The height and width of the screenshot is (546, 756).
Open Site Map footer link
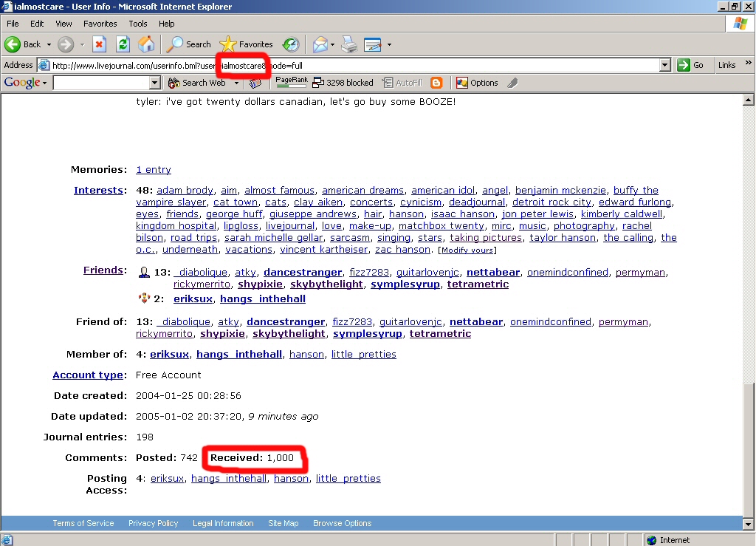point(283,523)
